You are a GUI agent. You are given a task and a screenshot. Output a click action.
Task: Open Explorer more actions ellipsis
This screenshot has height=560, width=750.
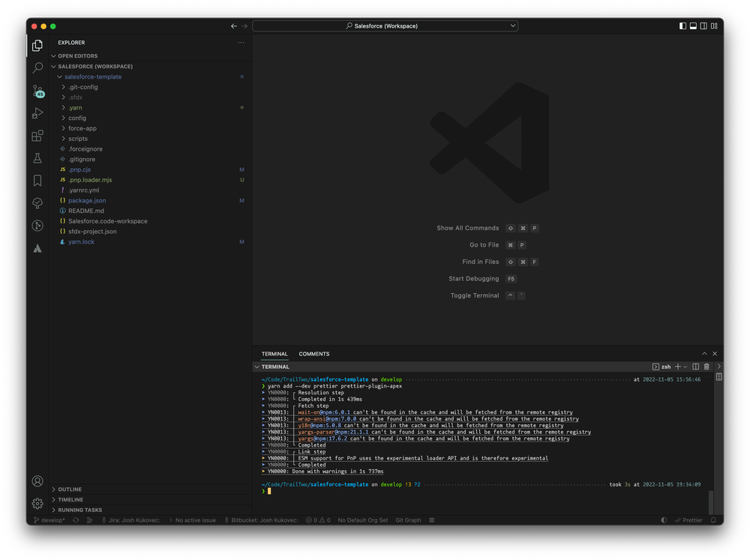241,43
